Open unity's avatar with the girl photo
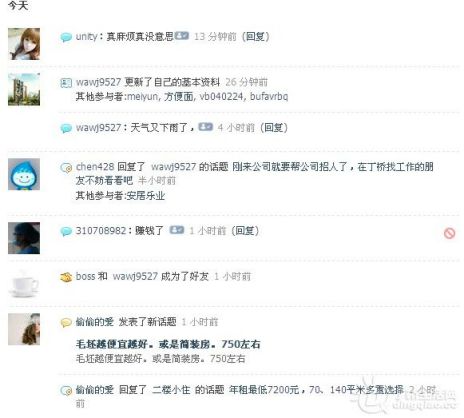Viewport: 464px width, 418px height. tap(24, 44)
